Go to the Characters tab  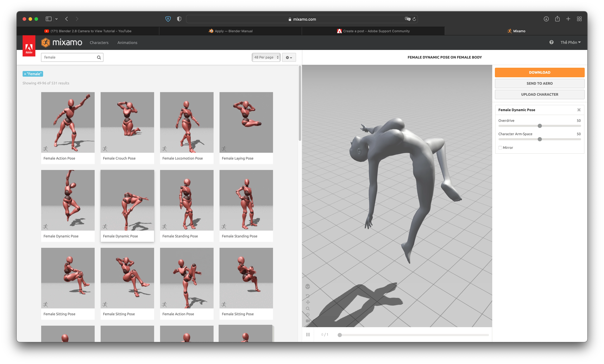(x=99, y=43)
